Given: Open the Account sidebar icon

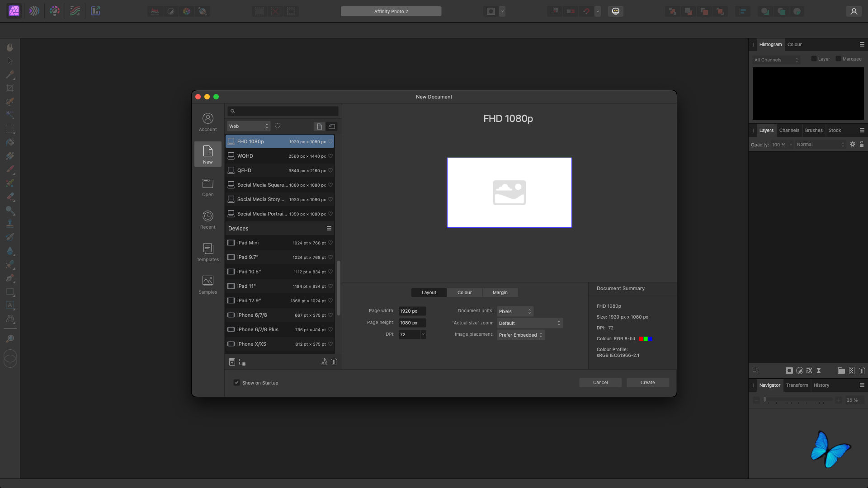Looking at the screenshot, I should click(x=208, y=122).
